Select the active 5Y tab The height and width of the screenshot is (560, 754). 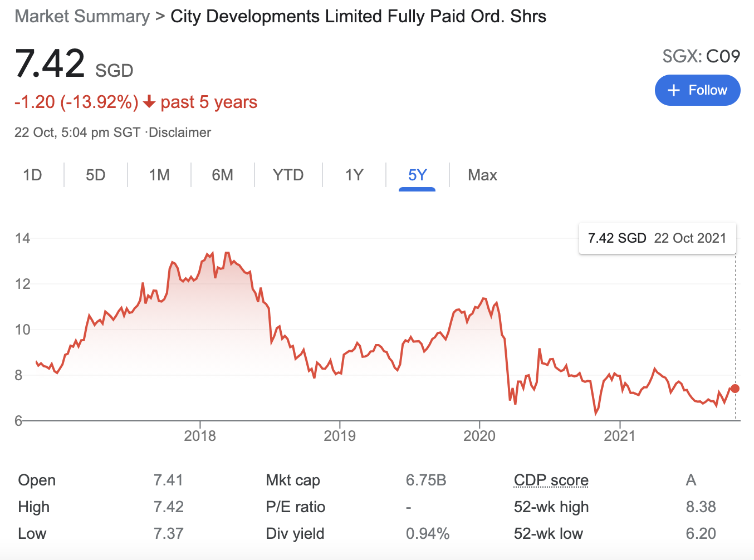(417, 175)
